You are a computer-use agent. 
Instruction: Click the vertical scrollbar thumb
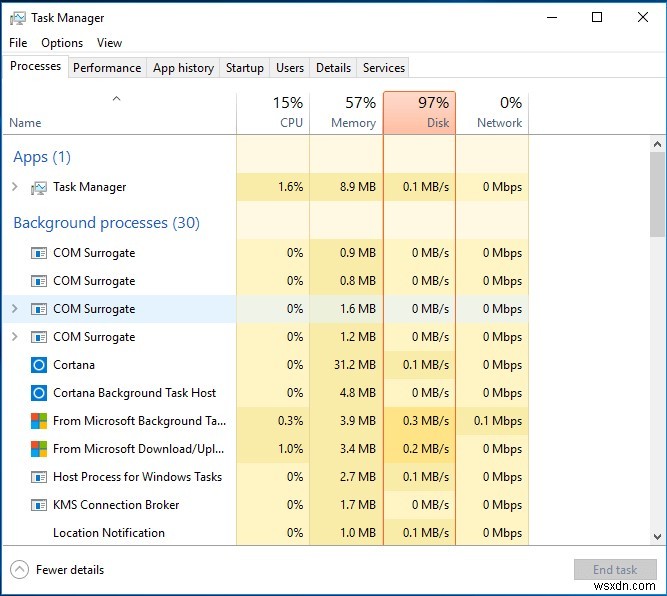(x=657, y=194)
